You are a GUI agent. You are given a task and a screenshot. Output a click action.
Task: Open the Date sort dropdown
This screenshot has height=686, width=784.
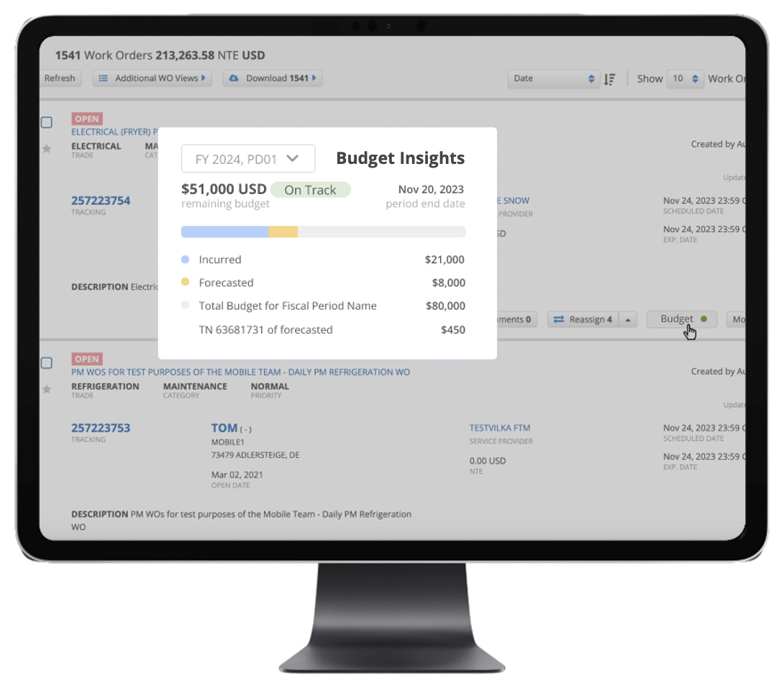tap(554, 78)
